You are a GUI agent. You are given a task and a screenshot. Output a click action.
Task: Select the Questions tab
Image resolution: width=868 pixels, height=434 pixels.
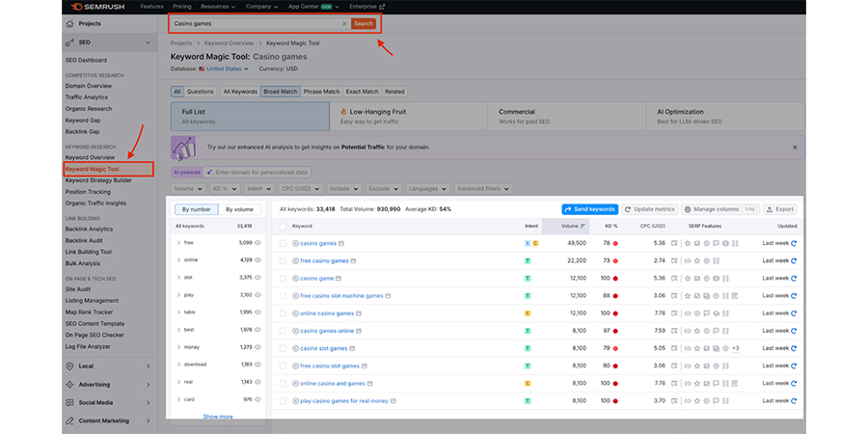coord(200,92)
